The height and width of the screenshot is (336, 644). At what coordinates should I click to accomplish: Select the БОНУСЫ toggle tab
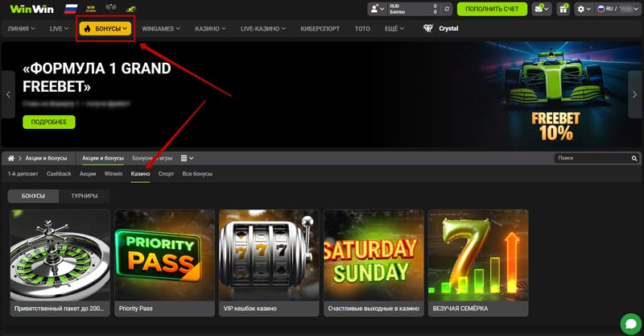coord(33,196)
